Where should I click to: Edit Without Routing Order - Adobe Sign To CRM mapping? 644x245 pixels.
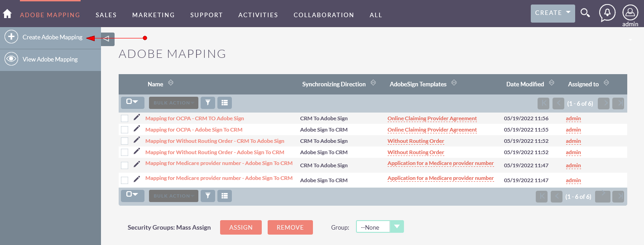click(x=137, y=151)
